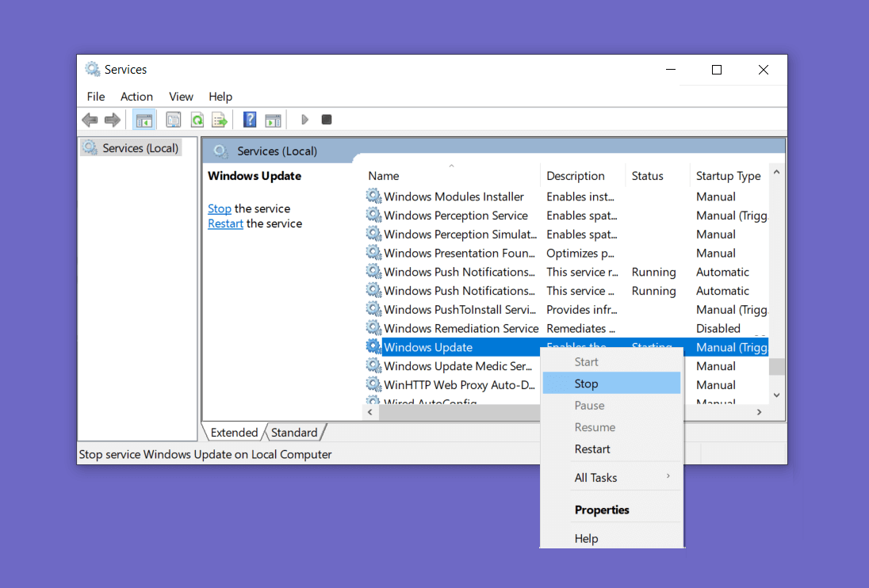Screen dimensions: 869x588
Task: Select the Windows Presentation Foun... service name
Action: tap(459, 253)
